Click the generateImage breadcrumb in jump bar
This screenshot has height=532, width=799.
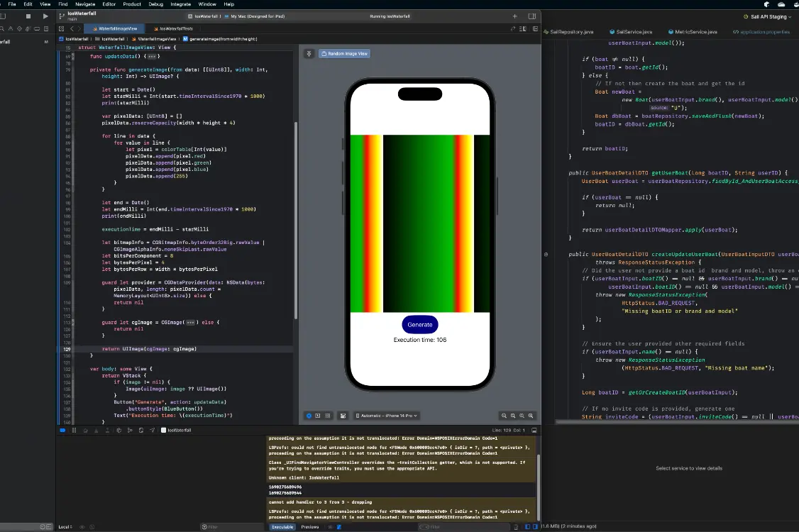click(220, 39)
